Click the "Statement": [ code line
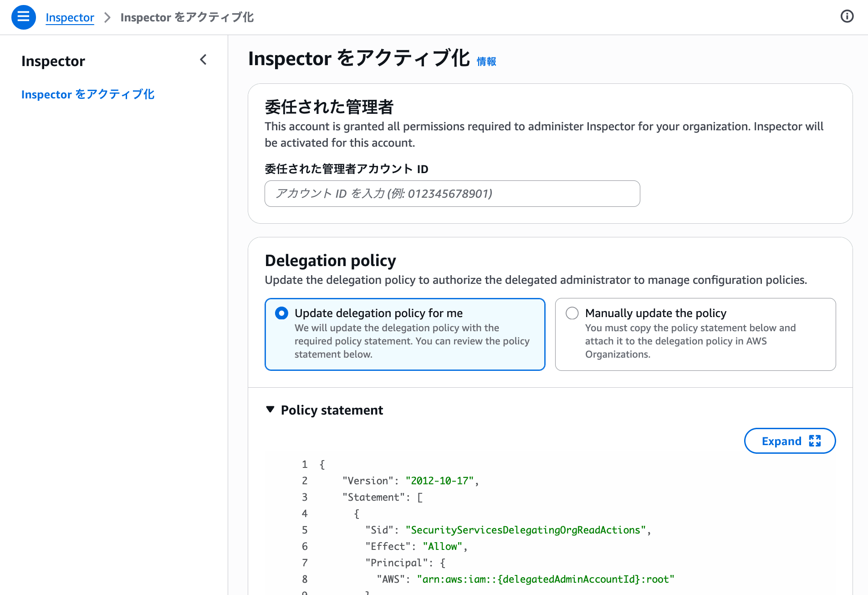This screenshot has width=868, height=595. click(x=383, y=497)
